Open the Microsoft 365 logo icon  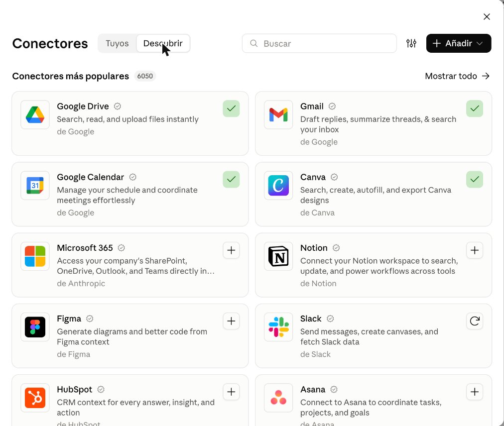pos(35,256)
